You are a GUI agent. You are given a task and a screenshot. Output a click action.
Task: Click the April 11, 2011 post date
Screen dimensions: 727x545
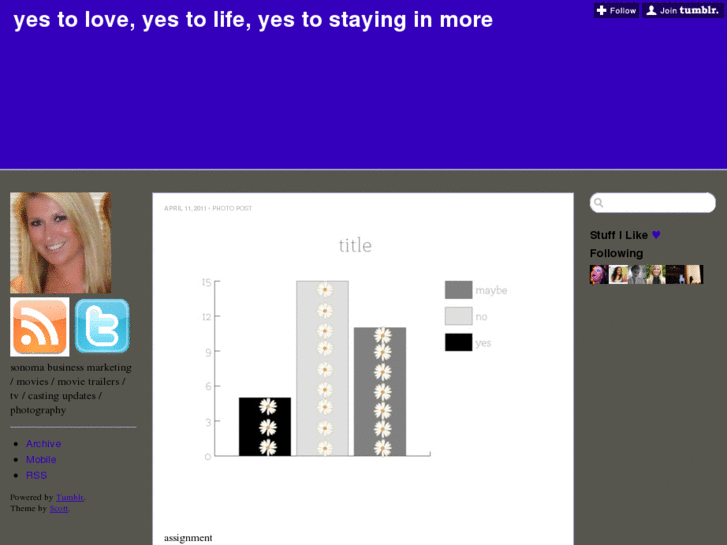click(x=185, y=208)
